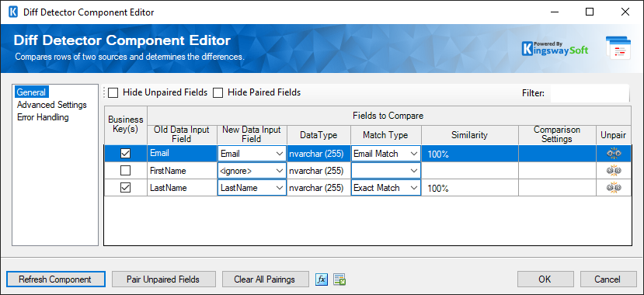Click the Comparison Settings column header
The height and width of the screenshot is (295, 644).
coord(557,135)
